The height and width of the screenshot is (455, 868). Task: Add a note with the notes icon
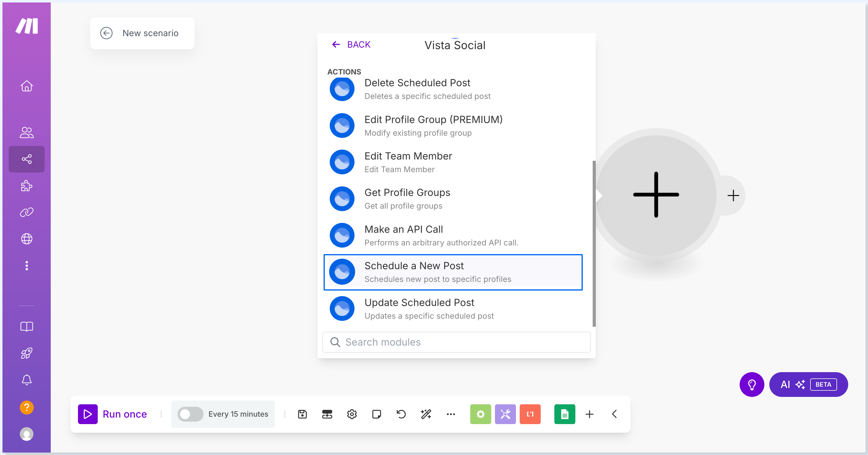pos(376,414)
